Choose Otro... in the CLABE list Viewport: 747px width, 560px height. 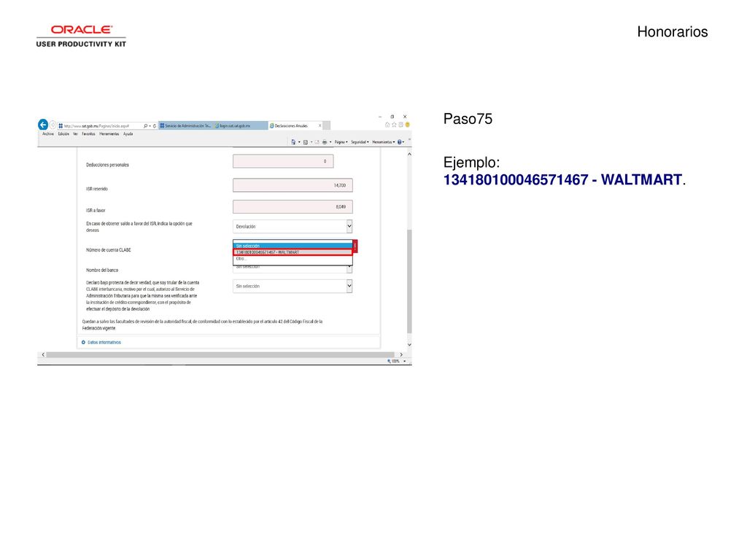[293, 259]
